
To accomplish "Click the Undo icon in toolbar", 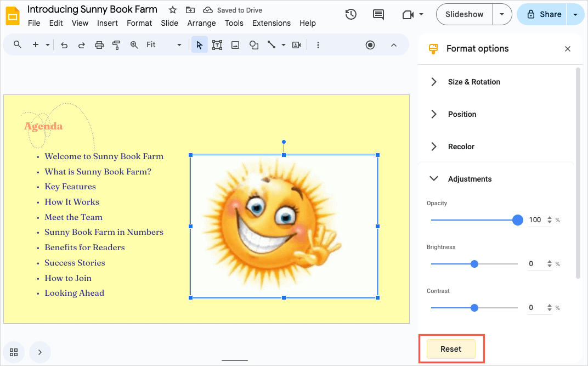I will tap(64, 45).
